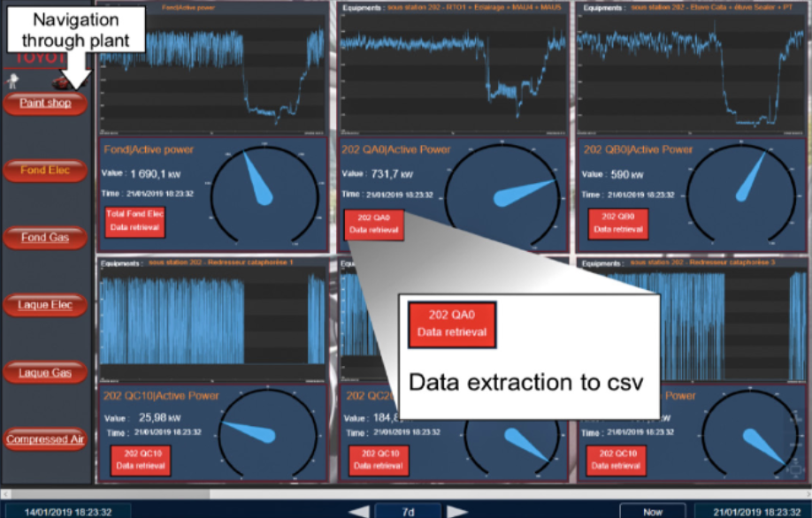Export 202 QB0 data via Data retrieval
The width and height of the screenshot is (812, 518).
pos(618,224)
